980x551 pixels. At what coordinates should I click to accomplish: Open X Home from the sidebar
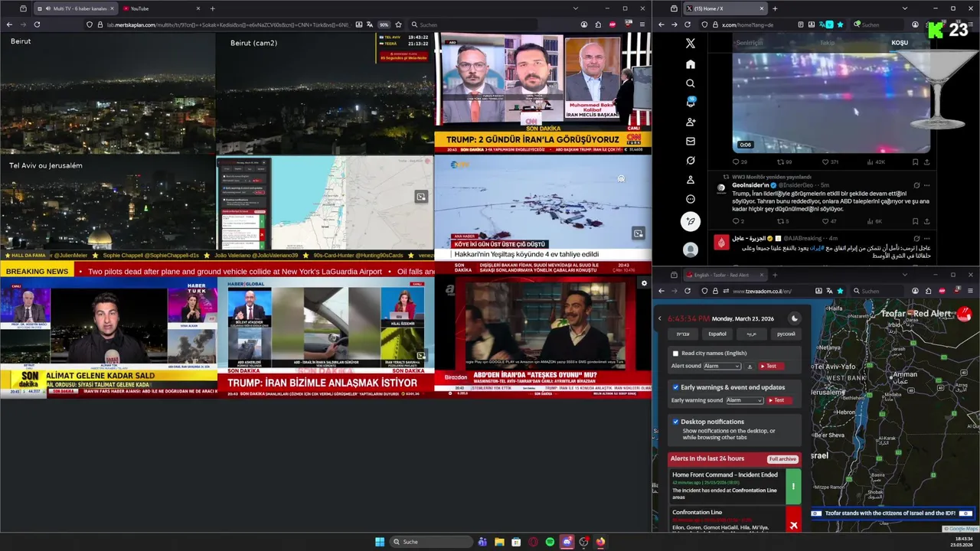tap(691, 64)
